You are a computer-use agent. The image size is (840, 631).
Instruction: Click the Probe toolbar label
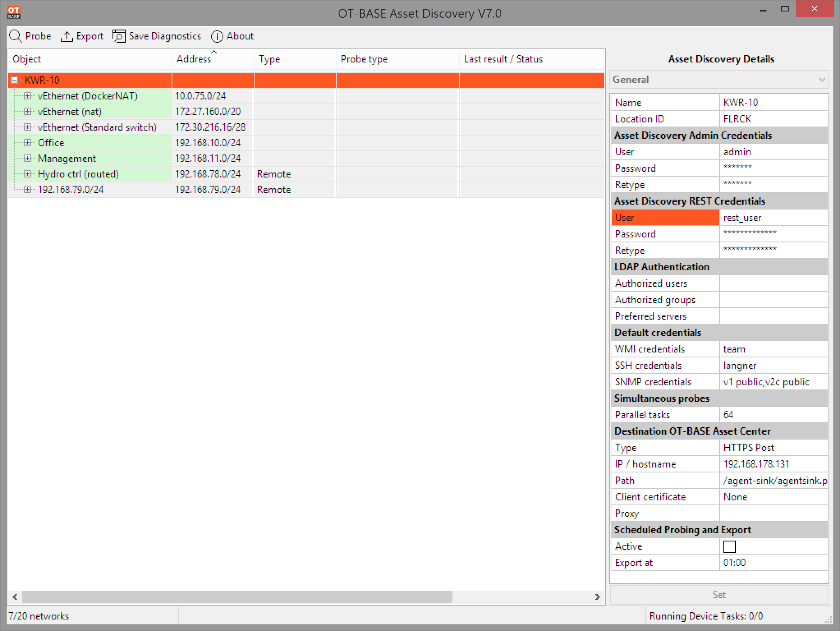coord(38,36)
